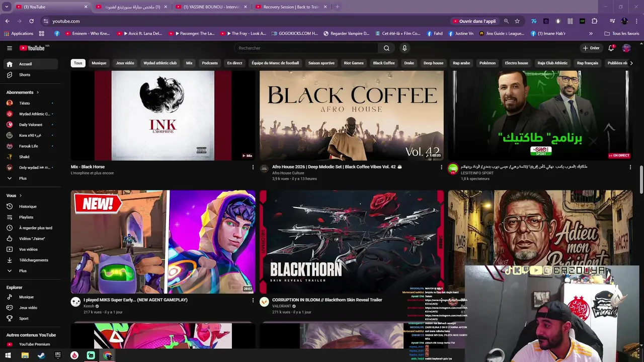The width and height of the screenshot is (644, 362).
Task: Open the Farouk Life subscription
Action: pyautogui.click(x=30, y=146)
